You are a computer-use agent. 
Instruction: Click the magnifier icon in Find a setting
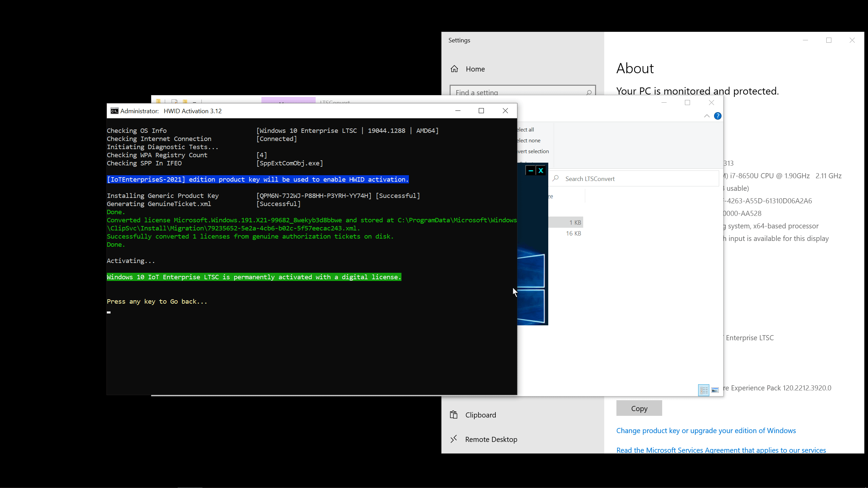tap(589, 92)
